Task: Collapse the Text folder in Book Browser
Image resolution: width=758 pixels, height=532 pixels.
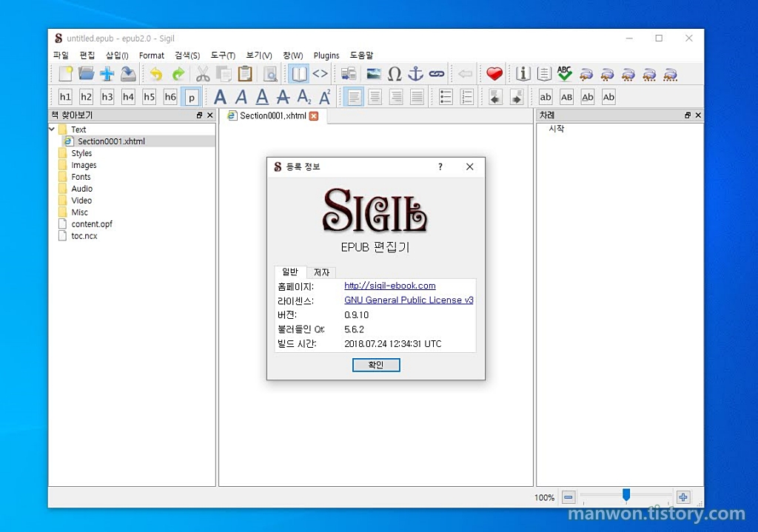Action: pos(52,129)
